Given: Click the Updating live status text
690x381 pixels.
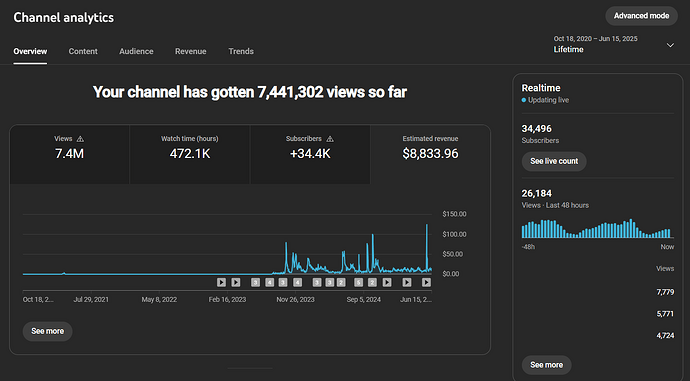Looking at the screenshot, I should [548, 100].
